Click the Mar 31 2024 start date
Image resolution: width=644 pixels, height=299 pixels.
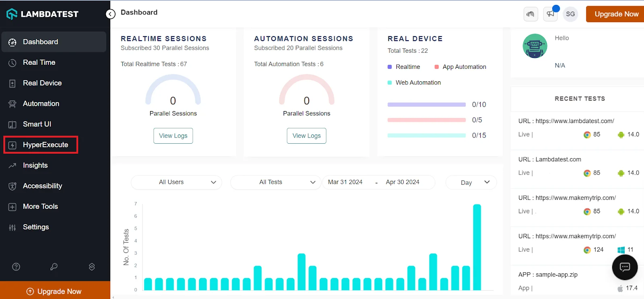[x=345, y=182]
